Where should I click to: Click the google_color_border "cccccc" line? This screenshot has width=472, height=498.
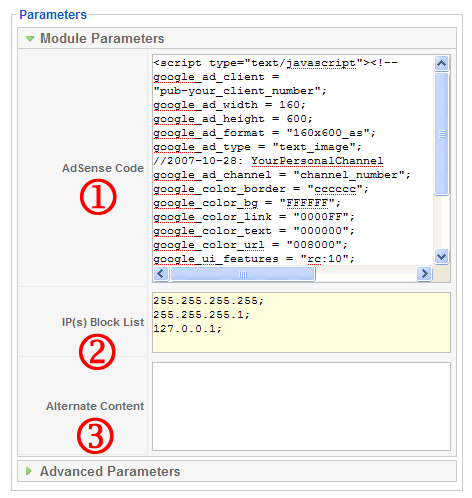pyautogui.click(x=261, y=189)
